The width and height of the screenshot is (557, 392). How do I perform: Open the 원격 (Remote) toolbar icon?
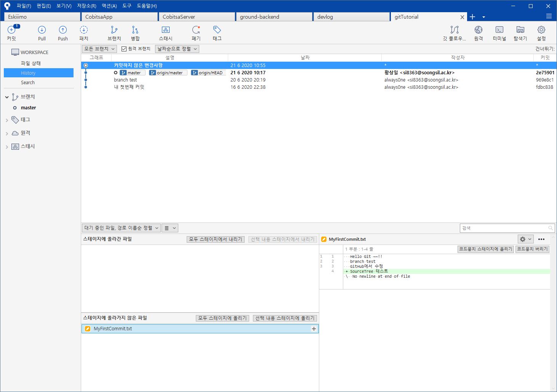pos(479,33)
